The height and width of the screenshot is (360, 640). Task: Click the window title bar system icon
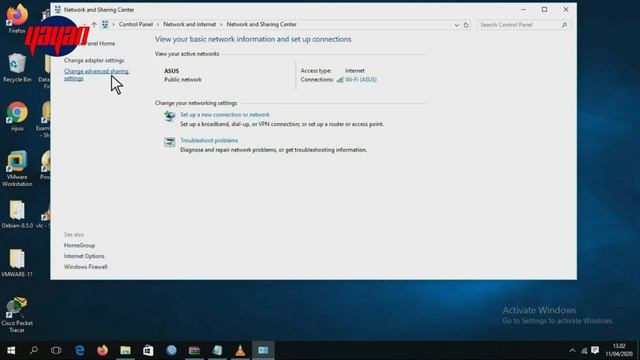pos(58,9)
